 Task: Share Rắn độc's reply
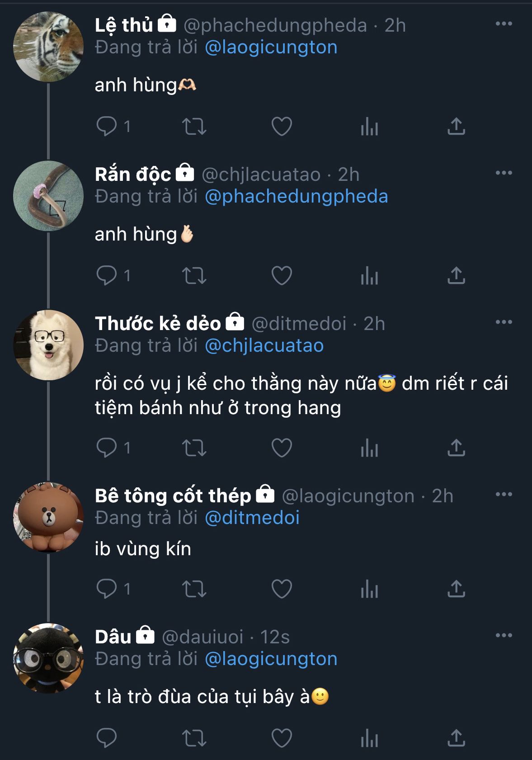click(x=456, y=276)
